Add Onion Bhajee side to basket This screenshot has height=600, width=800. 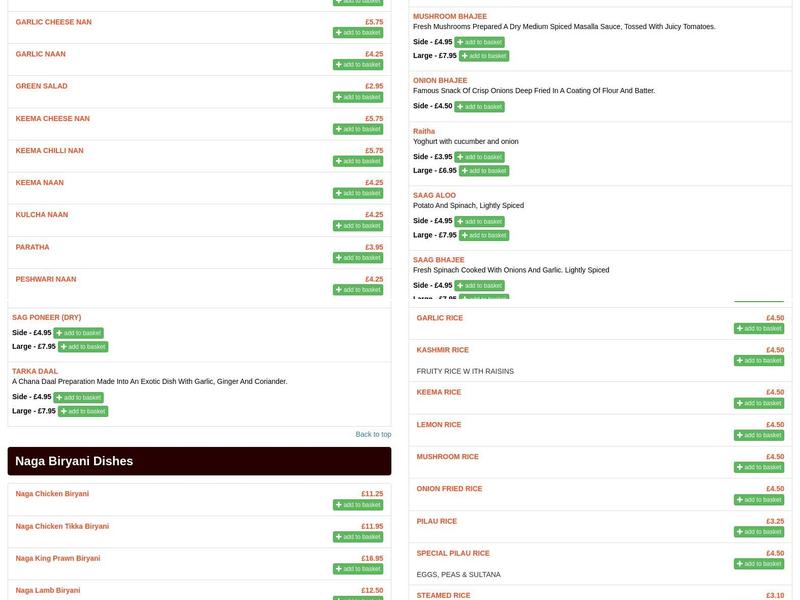[x=479, y=107]
